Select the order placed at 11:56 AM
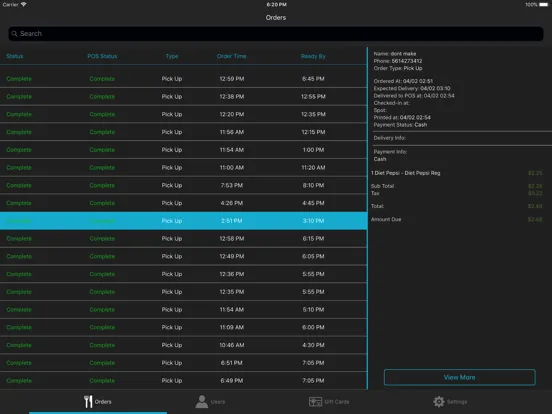 point(183,132)
